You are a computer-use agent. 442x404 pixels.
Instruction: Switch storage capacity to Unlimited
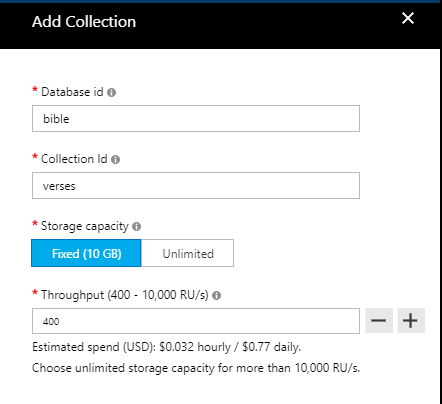click(188, 253)
